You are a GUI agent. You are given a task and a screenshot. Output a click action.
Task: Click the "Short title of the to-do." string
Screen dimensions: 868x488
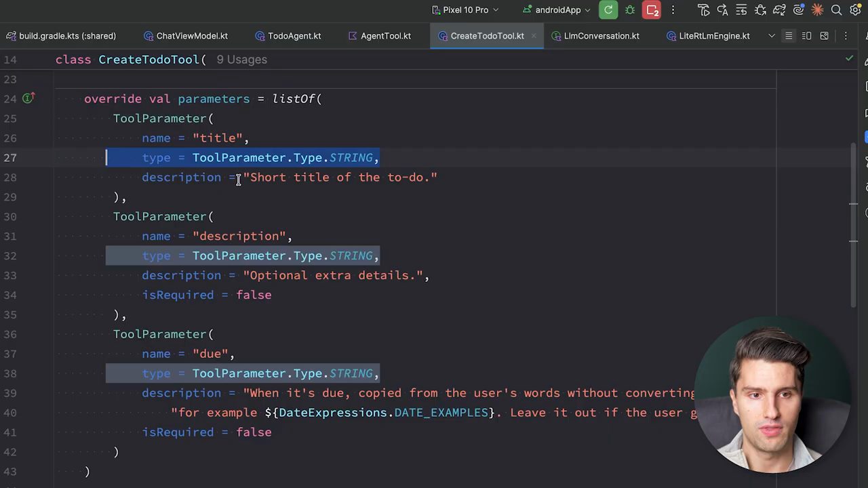point(340,178)
